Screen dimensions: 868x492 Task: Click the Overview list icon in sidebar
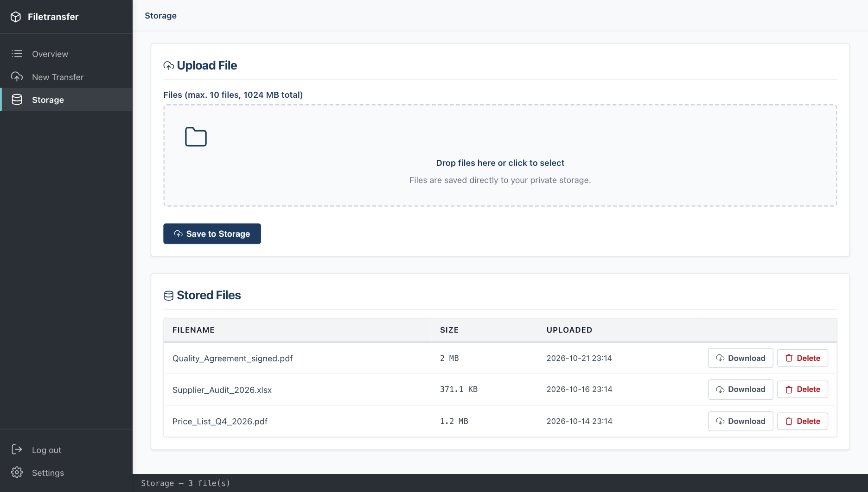point(17,54)
